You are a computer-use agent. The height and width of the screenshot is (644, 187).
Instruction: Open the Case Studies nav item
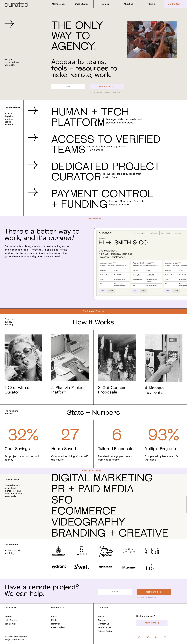point(82,4)
